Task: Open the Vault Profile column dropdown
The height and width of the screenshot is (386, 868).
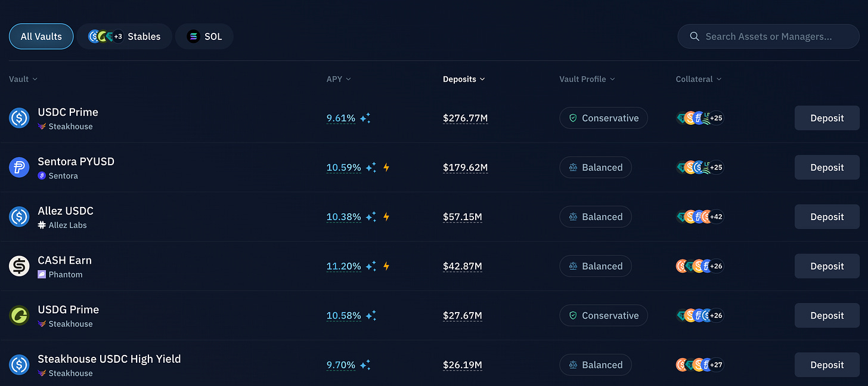Action: pyautogui.click(x=587, y=79)
